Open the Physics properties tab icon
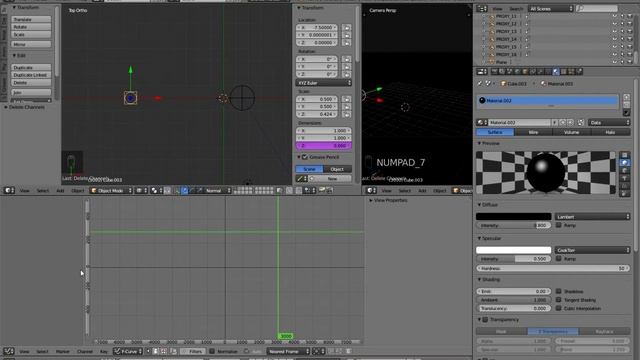Screen dimensions: 640x360 [x=579, y=71]
